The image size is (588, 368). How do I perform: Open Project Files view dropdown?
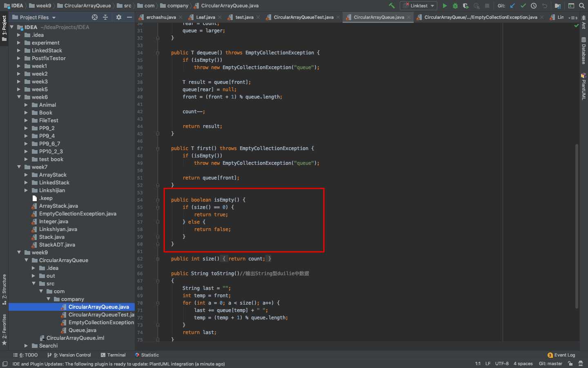pos(34,17)
